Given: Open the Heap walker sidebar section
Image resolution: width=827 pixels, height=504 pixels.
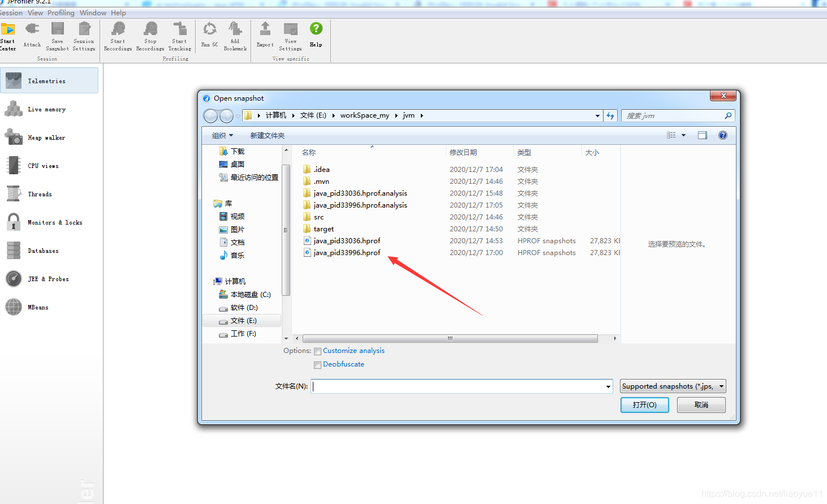Looking at the screenshot, I should 49,137.
